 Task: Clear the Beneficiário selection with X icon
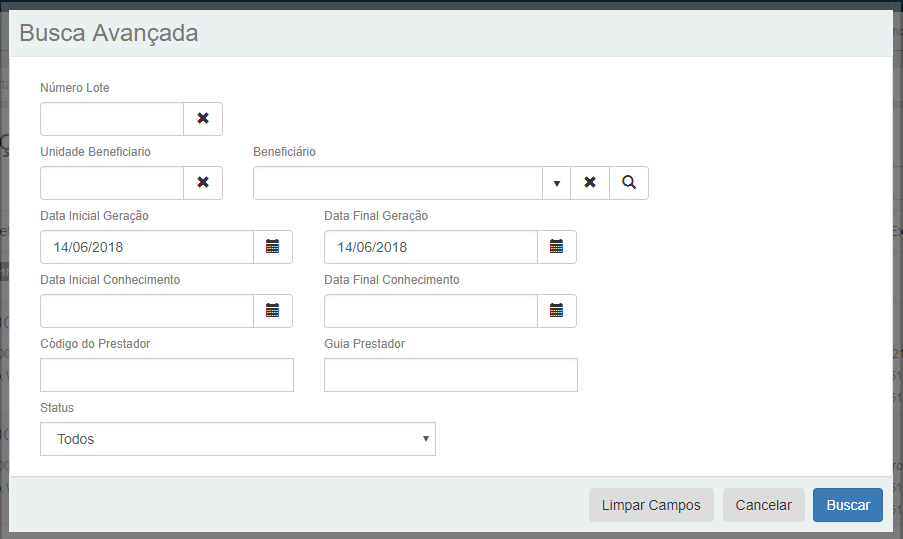[590, 183]
